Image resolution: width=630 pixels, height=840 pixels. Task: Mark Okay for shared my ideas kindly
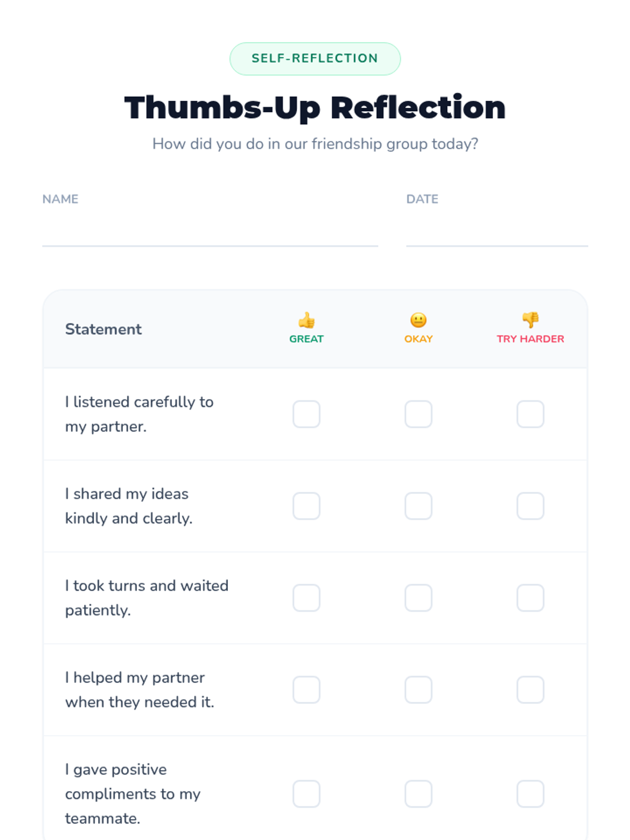coord(418,506)
